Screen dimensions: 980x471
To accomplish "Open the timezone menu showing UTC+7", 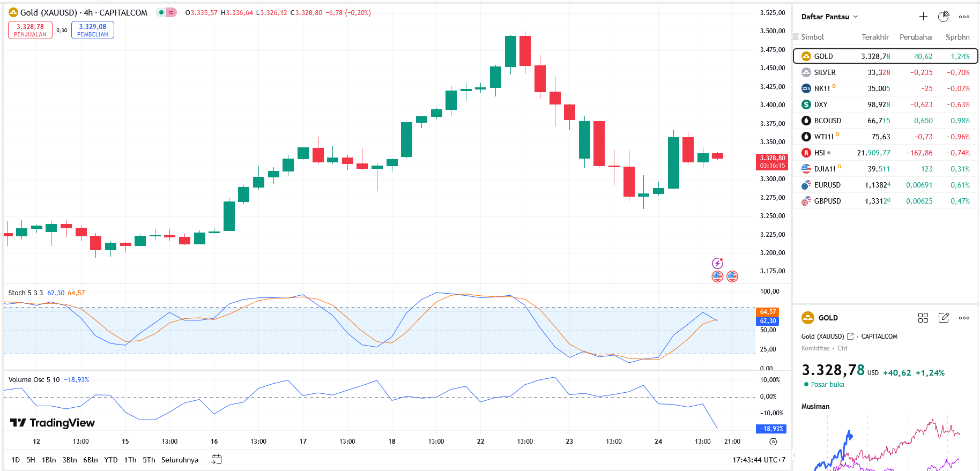I will (x=759, y=460).
